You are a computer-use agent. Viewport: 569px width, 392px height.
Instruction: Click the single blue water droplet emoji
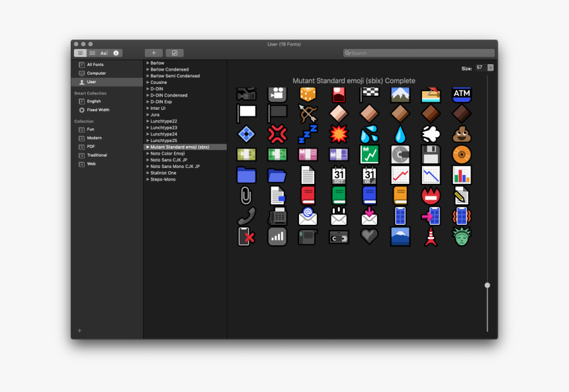tap(400, 134)
